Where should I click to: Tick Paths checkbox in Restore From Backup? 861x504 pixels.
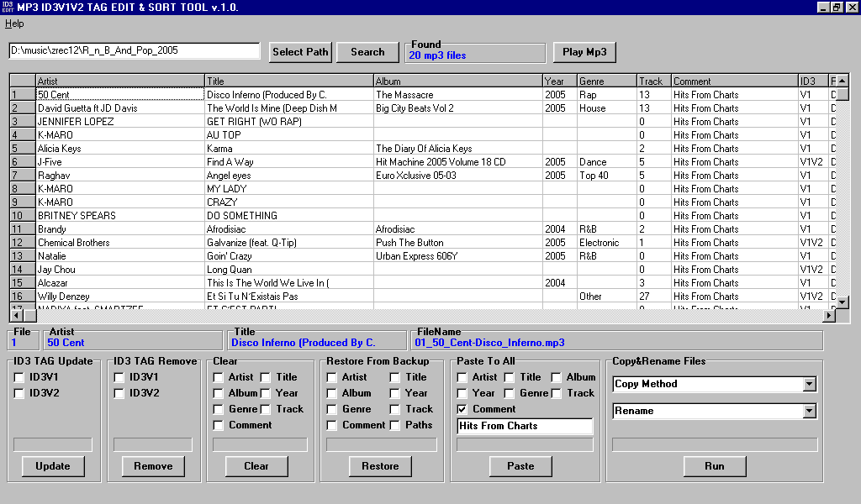pyautogui.click(x=395, y=425)
